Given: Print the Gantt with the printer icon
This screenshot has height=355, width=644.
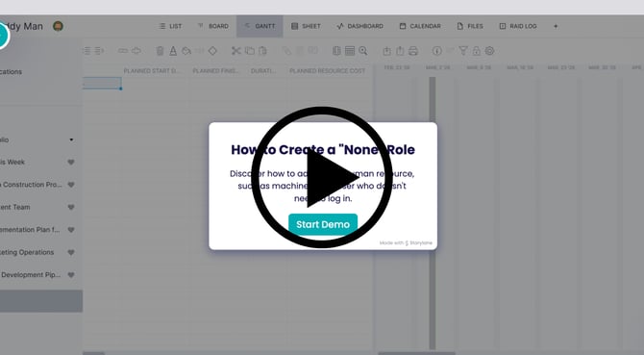Looking at the screenshot, I should [413, 51].
